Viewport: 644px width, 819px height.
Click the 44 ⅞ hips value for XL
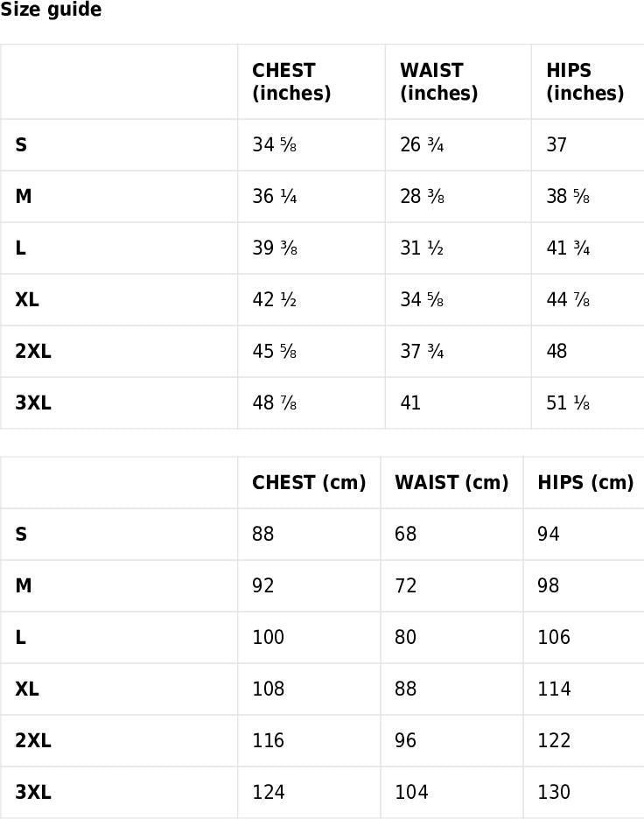[568, 300]
